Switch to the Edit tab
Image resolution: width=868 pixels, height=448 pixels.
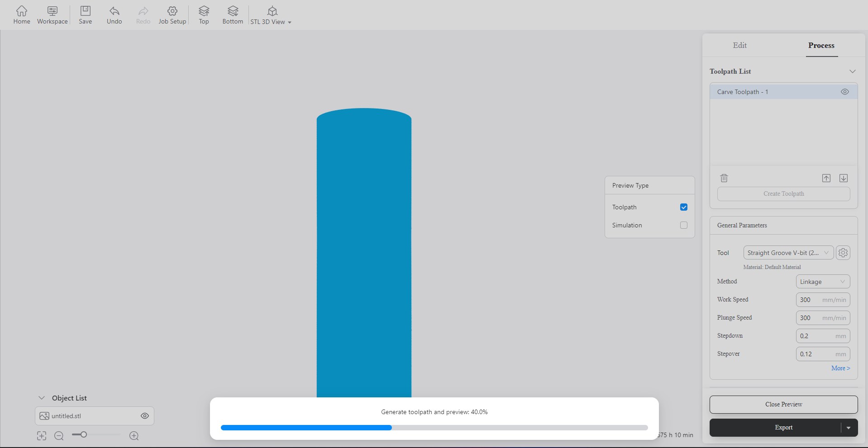[x=740, y=45]
